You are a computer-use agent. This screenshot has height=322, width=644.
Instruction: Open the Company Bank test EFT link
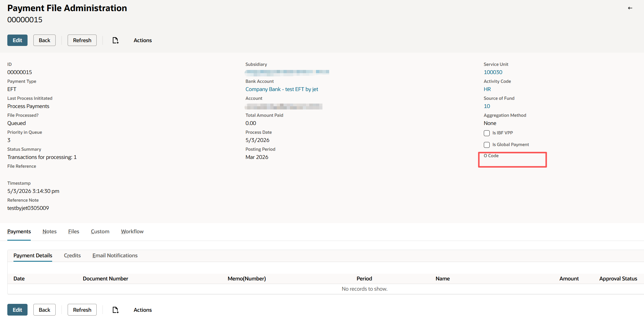click(x=281, y=89)
